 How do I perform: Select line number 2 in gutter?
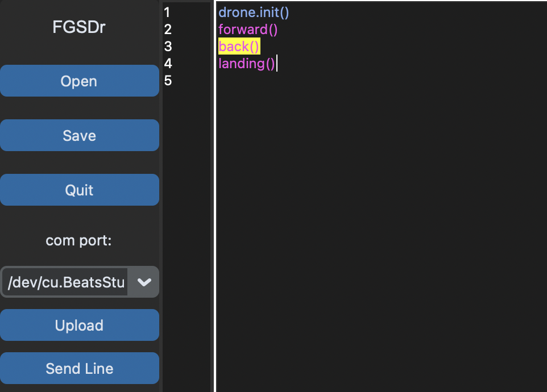coord(168,29)
